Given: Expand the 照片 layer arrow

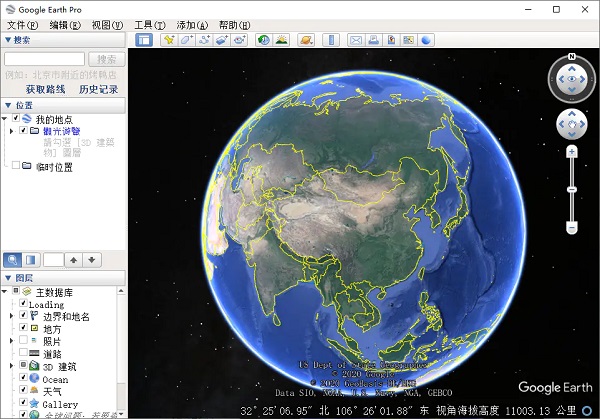Looking at the screenshot, I should 11,341.
